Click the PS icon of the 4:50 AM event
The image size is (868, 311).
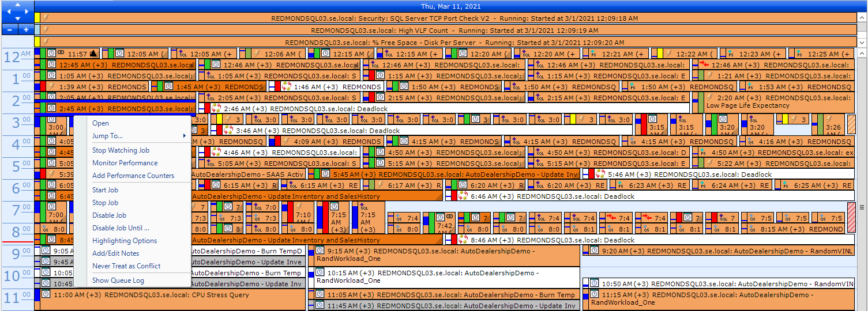(x=704, y=153)
